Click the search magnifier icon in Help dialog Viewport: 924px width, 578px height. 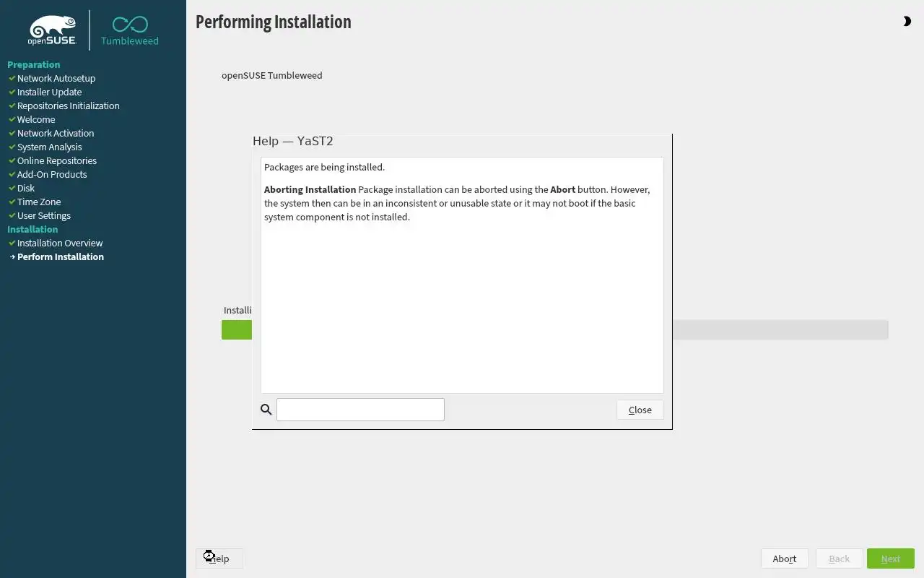pyautogui.click(x=266, y=410)
